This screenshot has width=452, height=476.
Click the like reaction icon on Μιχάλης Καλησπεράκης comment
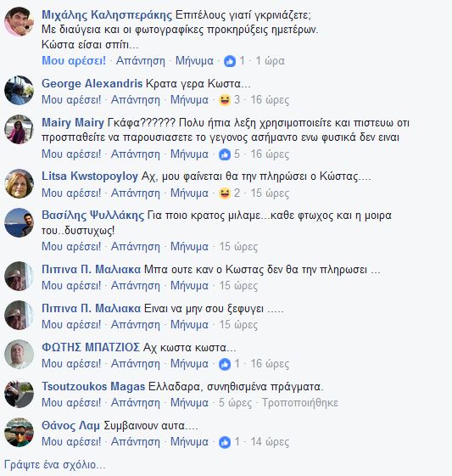click(x=230, y=61)
